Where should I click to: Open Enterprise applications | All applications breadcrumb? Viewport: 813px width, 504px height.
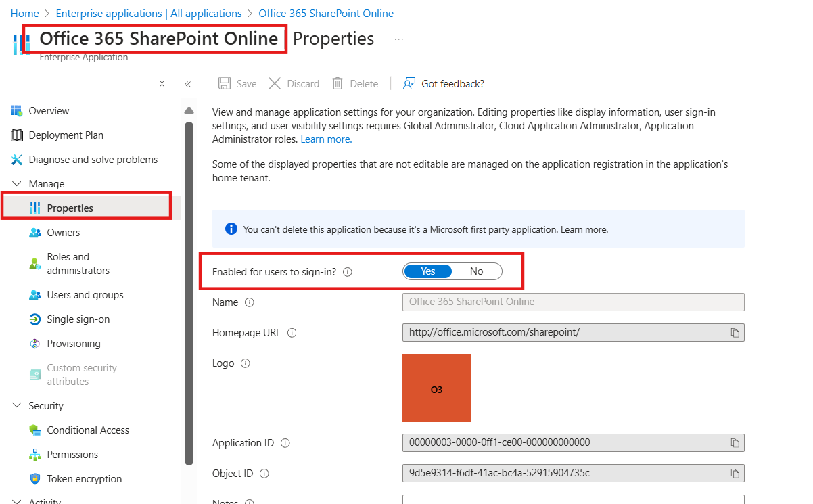[x=149, y=13]
